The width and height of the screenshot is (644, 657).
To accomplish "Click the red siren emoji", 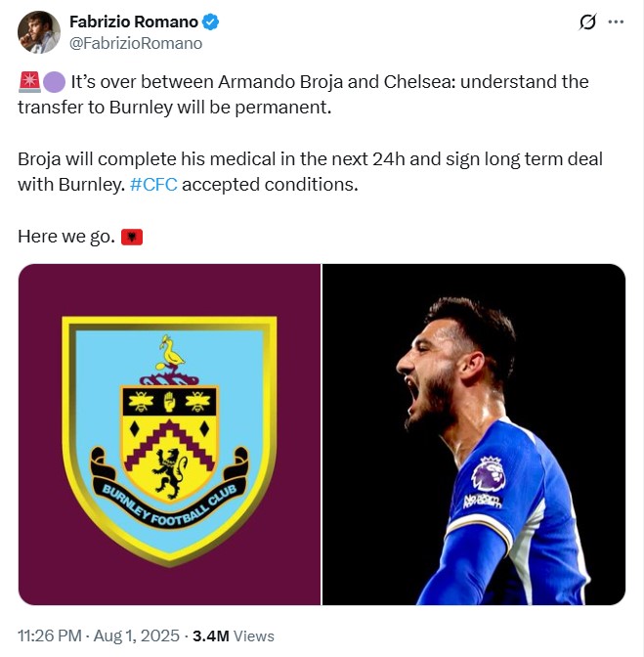I will (x=28, y=81).
